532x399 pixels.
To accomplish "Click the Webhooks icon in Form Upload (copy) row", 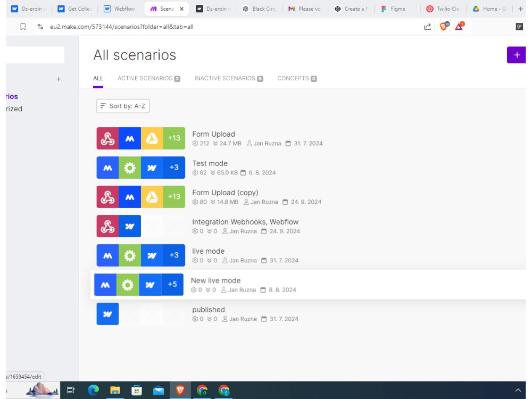I will coord(107,197).
